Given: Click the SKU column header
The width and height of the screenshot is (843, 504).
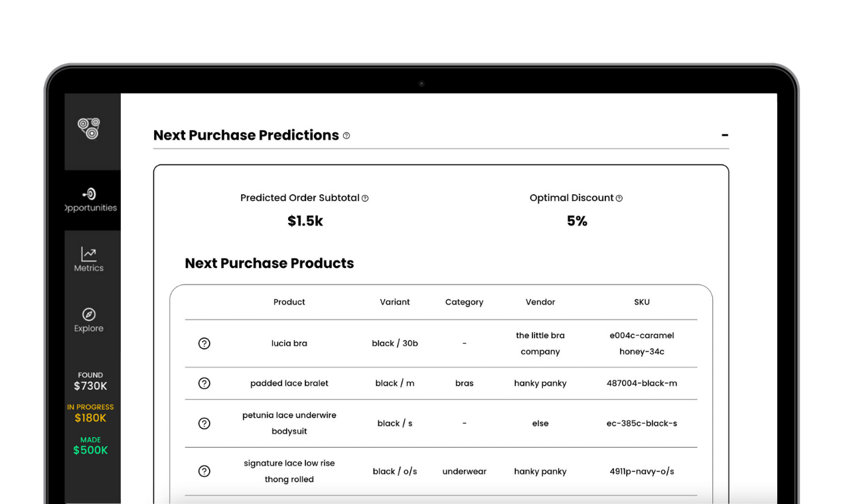Looking at the screenshot, I should (642, 302).
